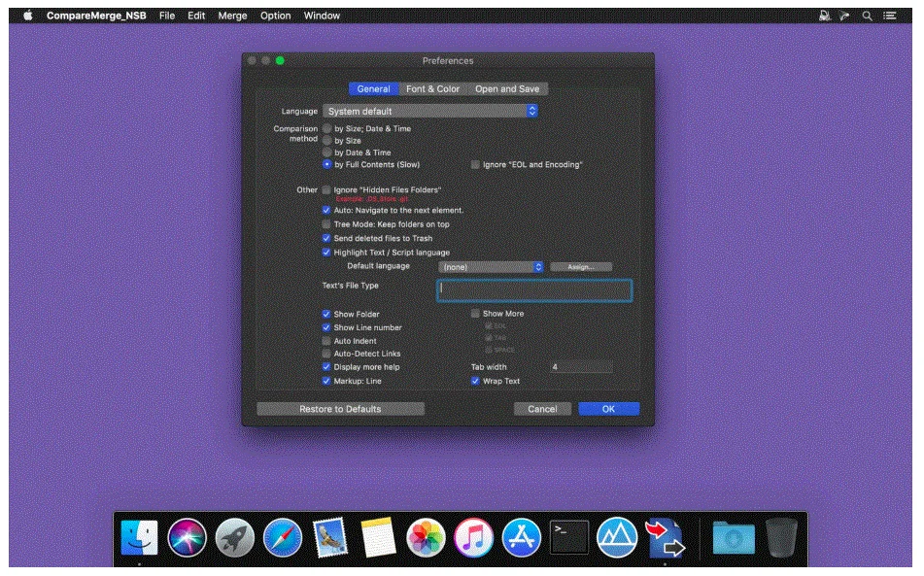
Task: Toggle Display more help checkbox
Action: (x=325, y=367)
